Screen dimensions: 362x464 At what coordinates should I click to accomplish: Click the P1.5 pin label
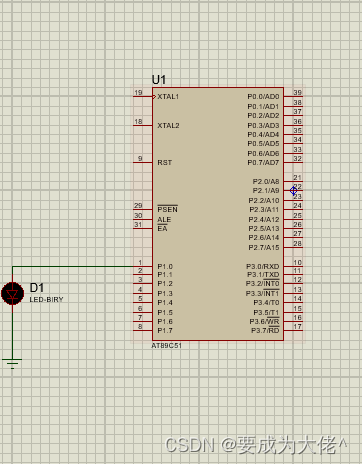pos(165,312)
